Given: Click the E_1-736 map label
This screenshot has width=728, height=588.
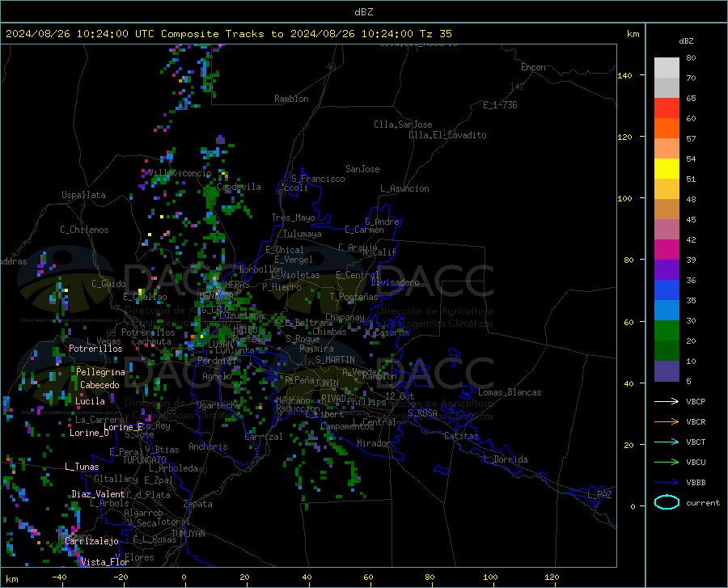Looking at the screenshot, I should pyautogui.click(x=500, y=105).
